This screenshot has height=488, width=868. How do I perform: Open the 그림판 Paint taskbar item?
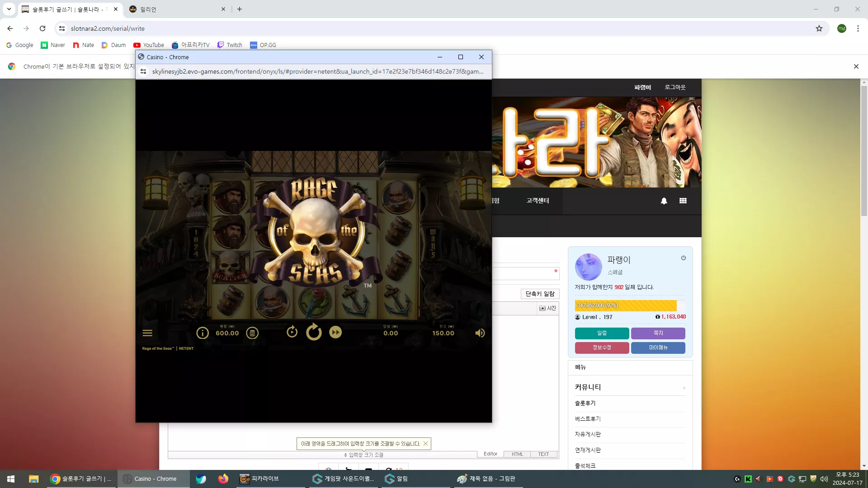[x=488, y=479]
